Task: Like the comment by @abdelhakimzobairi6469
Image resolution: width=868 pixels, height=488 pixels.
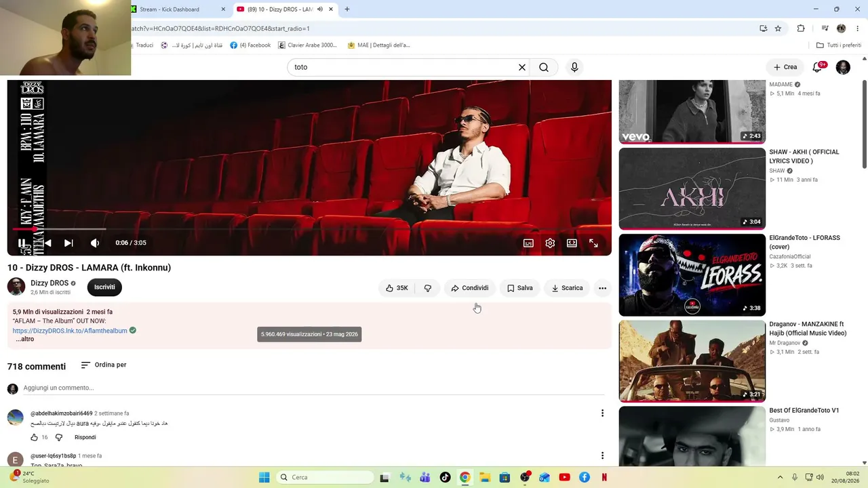Action: point(35,438)
